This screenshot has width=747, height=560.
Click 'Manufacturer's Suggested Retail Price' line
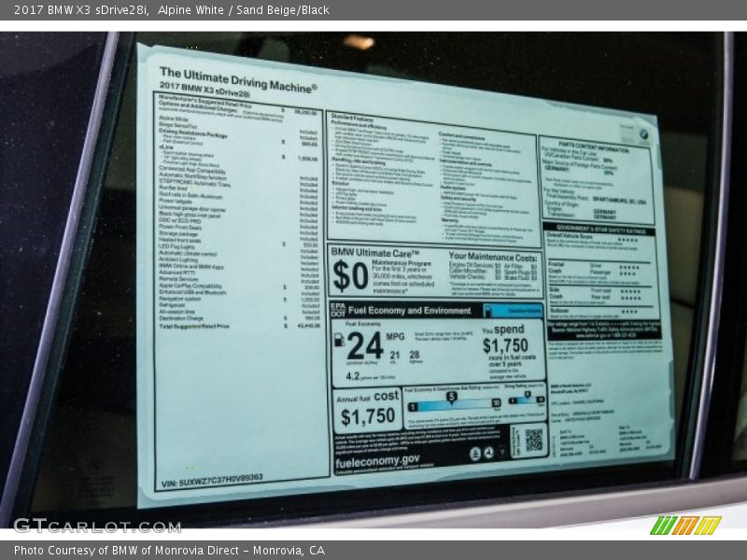click(205, 101)
